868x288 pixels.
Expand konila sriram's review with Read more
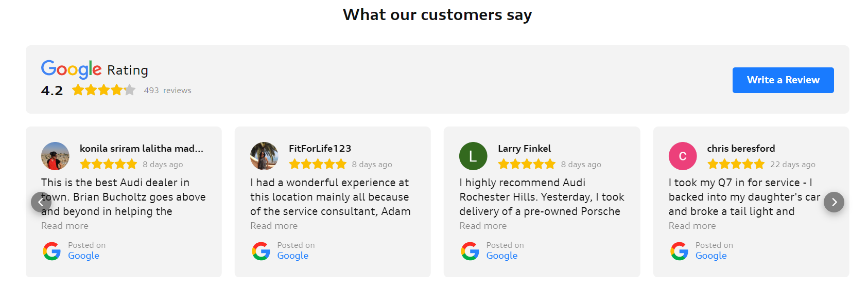pyautogui.click(x=65, y=226)
